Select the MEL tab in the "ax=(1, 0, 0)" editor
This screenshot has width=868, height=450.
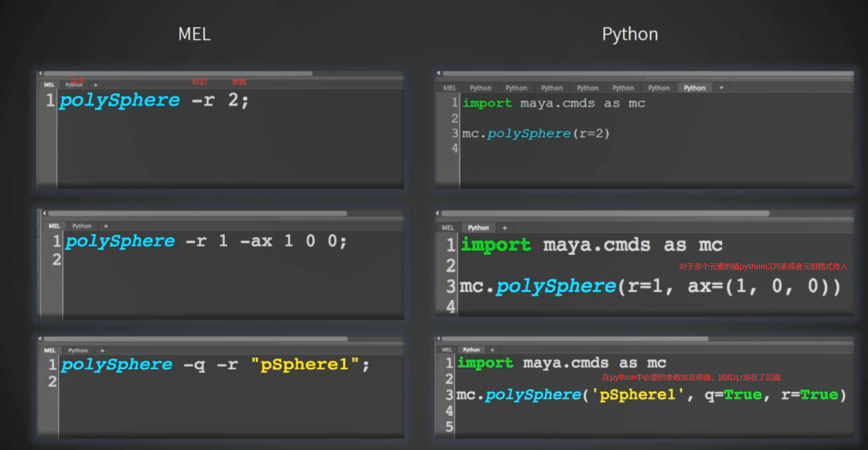coord(448,228)
